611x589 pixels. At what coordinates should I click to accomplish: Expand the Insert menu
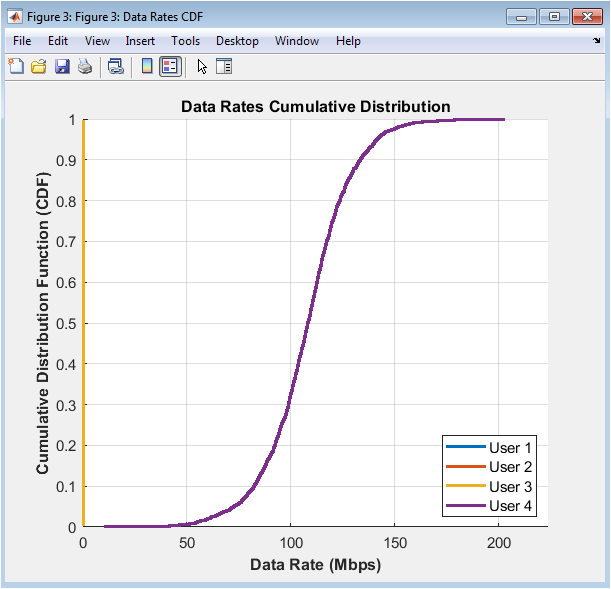[x=140, y=41]
